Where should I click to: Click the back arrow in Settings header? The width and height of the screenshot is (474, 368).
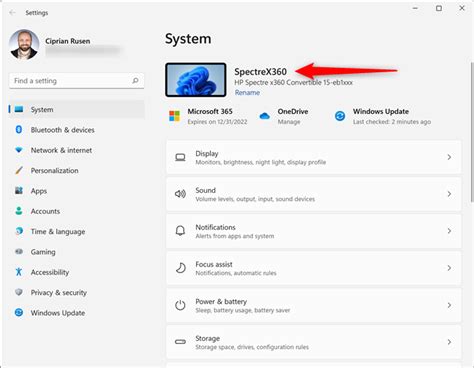click(12, 13)
